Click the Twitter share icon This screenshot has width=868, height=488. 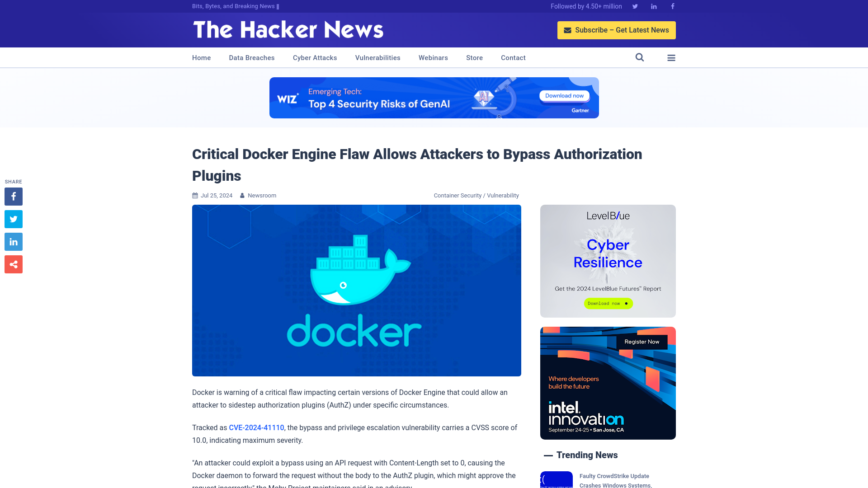pos(13,219)
